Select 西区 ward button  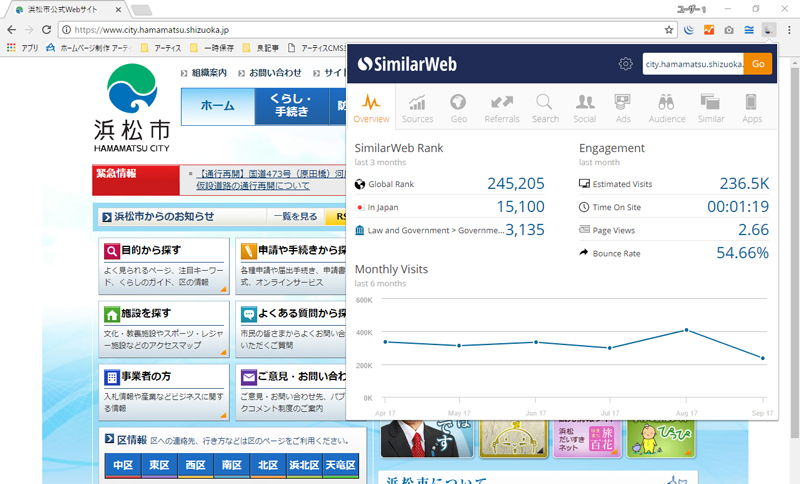coord(195,465)
